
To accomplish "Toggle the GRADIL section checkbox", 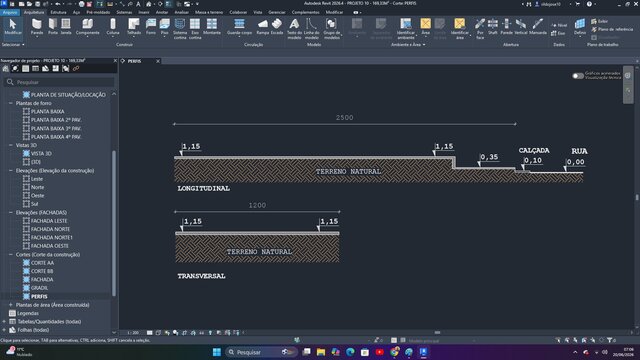I will pos(26,288).
